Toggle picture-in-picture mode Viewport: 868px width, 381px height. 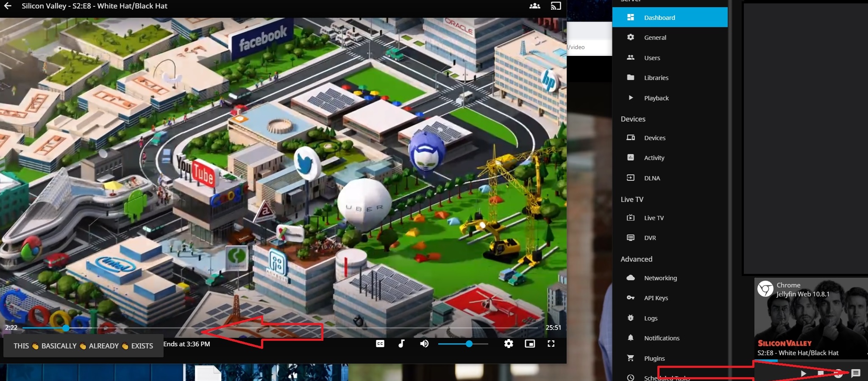[530, 344]
